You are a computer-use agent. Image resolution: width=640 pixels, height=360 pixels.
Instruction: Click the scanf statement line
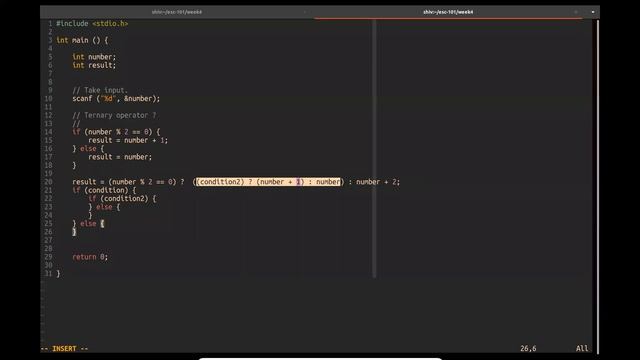(x=116, y=99)
